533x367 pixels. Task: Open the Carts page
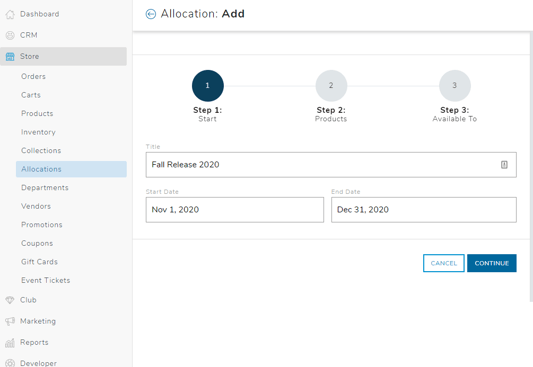pyautogui.click(x=31, y=95)
